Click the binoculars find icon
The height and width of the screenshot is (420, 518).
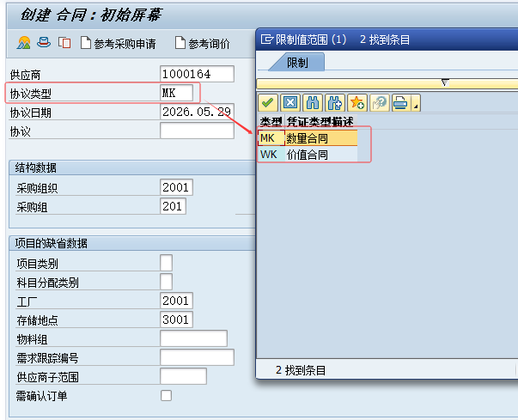313,103
